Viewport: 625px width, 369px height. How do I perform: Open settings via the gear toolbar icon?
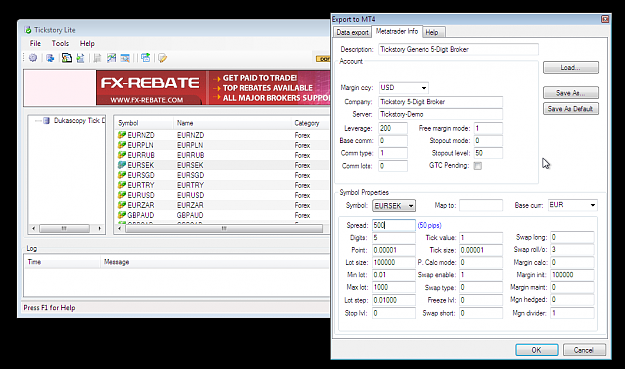point(33,58)
